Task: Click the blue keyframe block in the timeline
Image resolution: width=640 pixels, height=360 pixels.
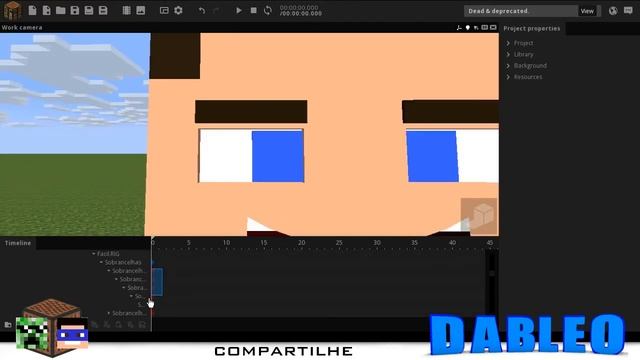Action: [x=157, y=282]
